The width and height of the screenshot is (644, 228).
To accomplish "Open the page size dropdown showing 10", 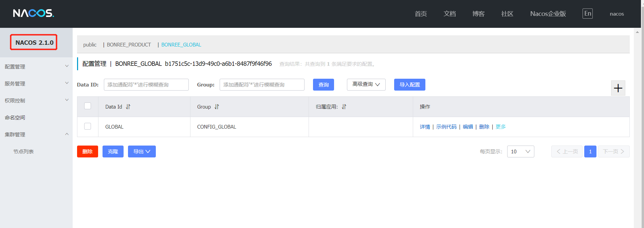I will click(x=520, y=151).
